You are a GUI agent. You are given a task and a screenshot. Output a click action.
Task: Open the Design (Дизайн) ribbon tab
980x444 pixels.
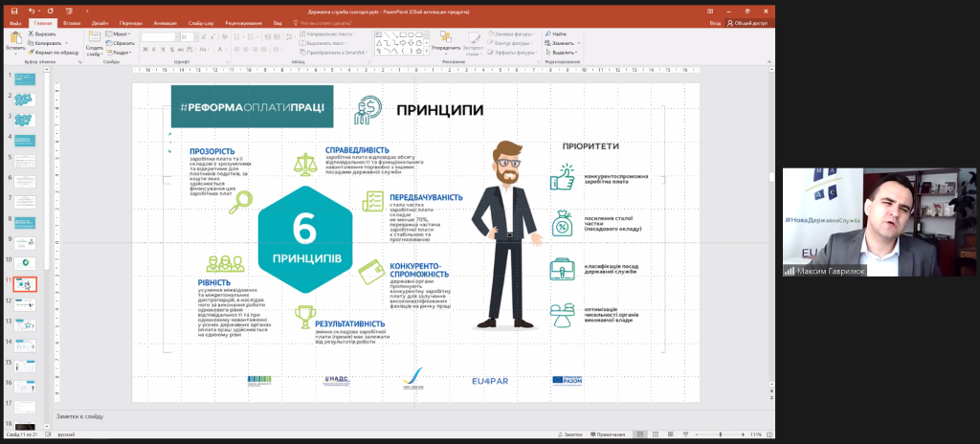coord(100,22)
